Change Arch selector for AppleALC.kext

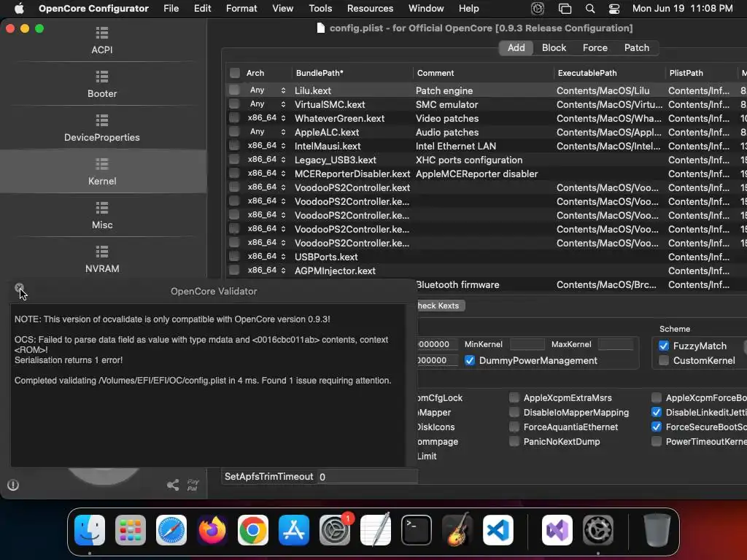click(266, 131)
